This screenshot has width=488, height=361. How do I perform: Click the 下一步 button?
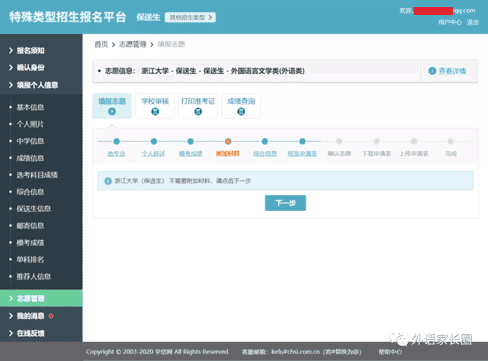click(285, 203)
